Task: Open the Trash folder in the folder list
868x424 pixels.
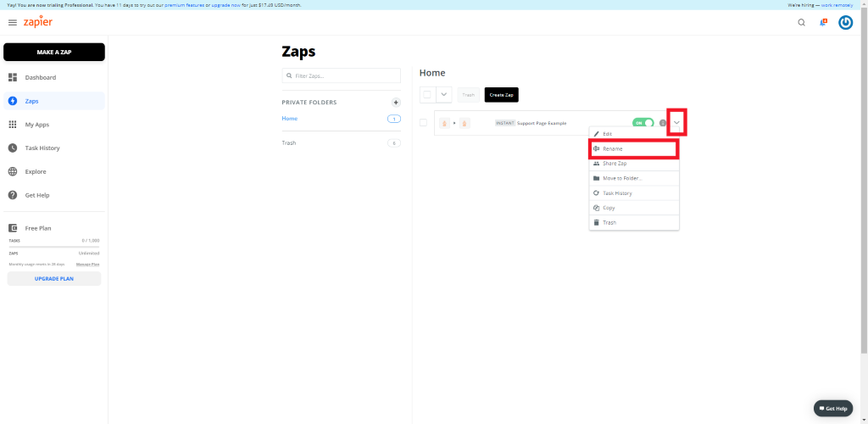Action: [x=289, y=142]
